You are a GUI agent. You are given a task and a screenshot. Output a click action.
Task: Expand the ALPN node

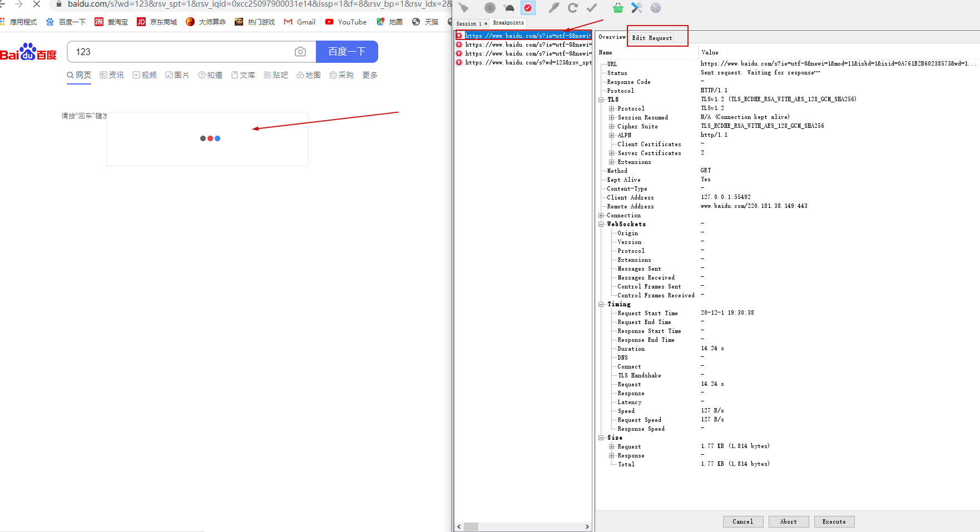coord(611,135)
